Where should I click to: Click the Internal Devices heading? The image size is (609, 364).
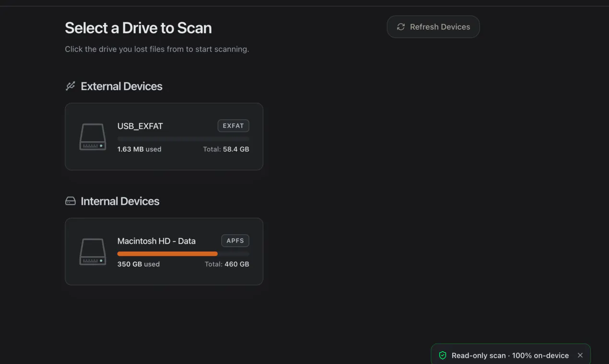120,201
